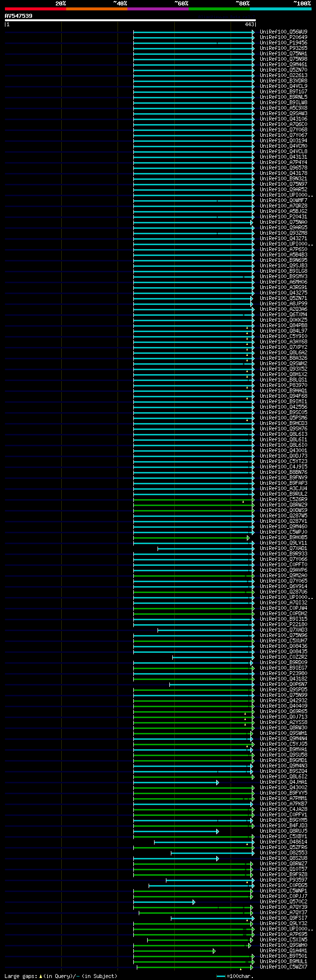Click the red ~20% identity legend segment
The height and width of the screenshot is (980, 316).
coord(36,9)
